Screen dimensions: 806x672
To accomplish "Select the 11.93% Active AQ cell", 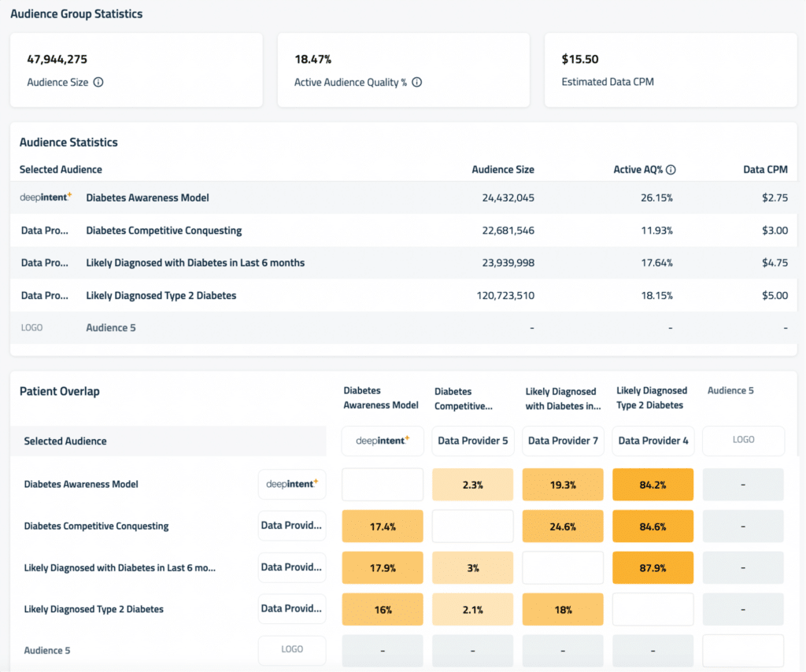I will click(x=656, y=231).
